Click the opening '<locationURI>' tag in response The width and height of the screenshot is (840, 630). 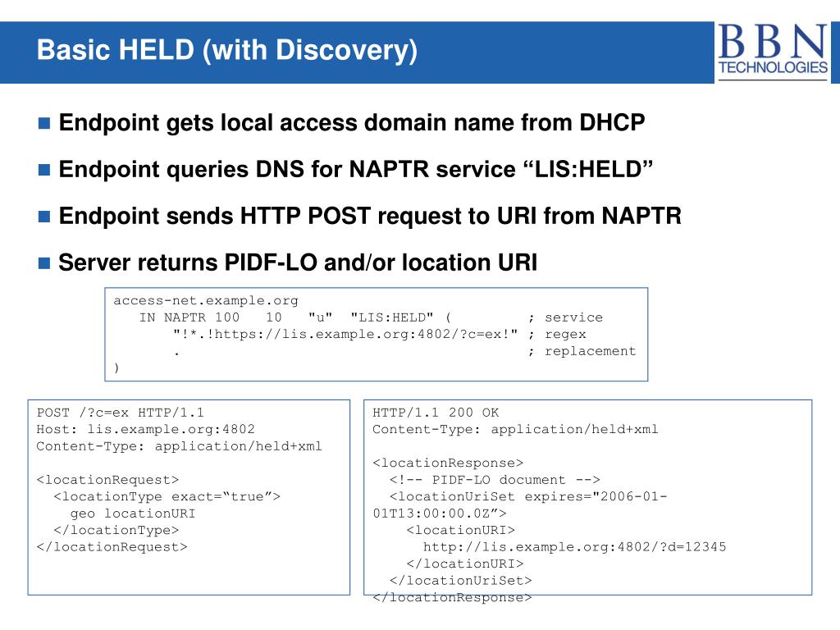click(x=461, y=531)
